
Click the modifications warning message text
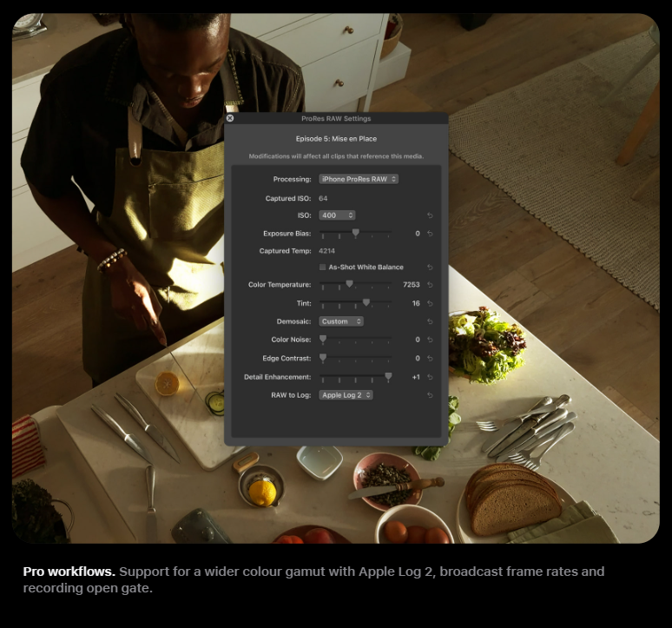pyautogui.click(x=336, y=156)
